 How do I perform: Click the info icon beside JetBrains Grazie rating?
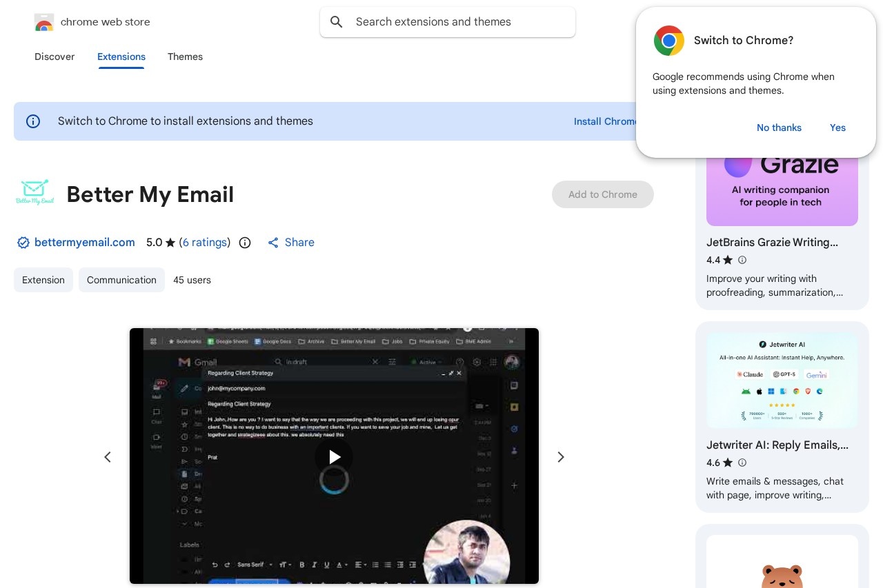742,260
